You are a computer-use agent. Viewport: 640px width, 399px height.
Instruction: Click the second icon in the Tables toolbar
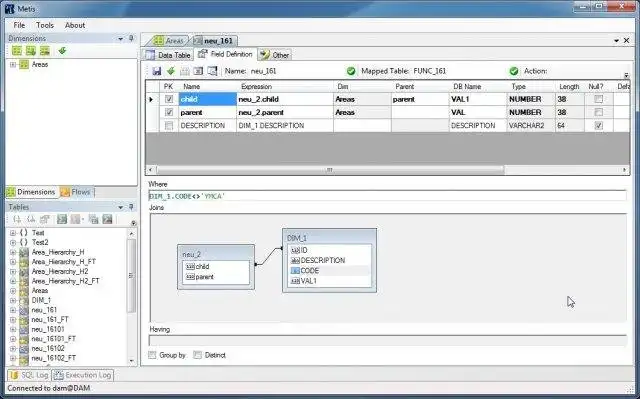click(x=31, y=219)
